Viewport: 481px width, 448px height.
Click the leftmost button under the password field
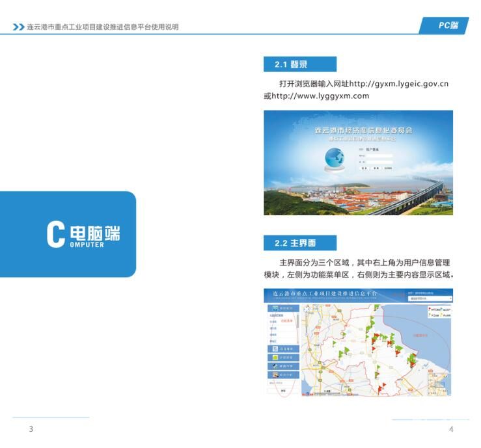(x=364, y=168)
